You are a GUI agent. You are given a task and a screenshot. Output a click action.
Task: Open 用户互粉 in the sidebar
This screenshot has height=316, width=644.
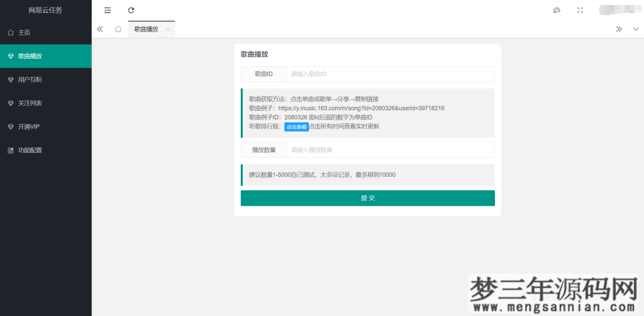click(45, 80)
